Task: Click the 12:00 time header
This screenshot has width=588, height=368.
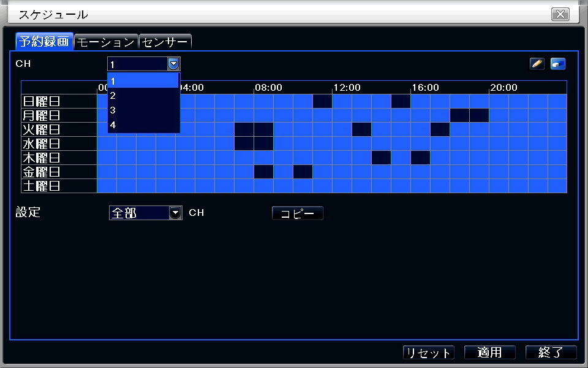Action: [347, 88]
